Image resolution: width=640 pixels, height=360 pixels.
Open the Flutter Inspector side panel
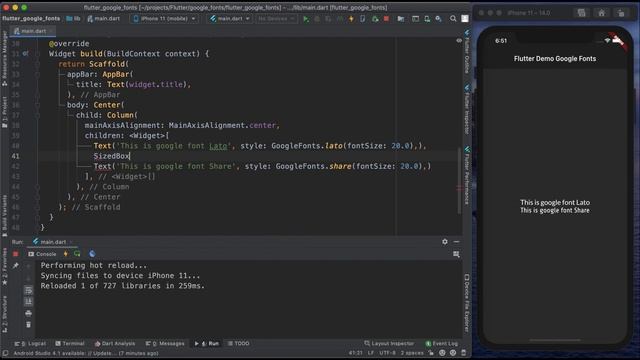[467, 109]
